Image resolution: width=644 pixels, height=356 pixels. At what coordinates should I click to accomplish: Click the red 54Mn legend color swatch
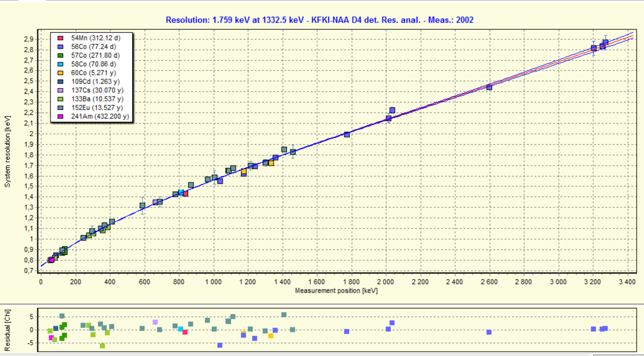60,38
